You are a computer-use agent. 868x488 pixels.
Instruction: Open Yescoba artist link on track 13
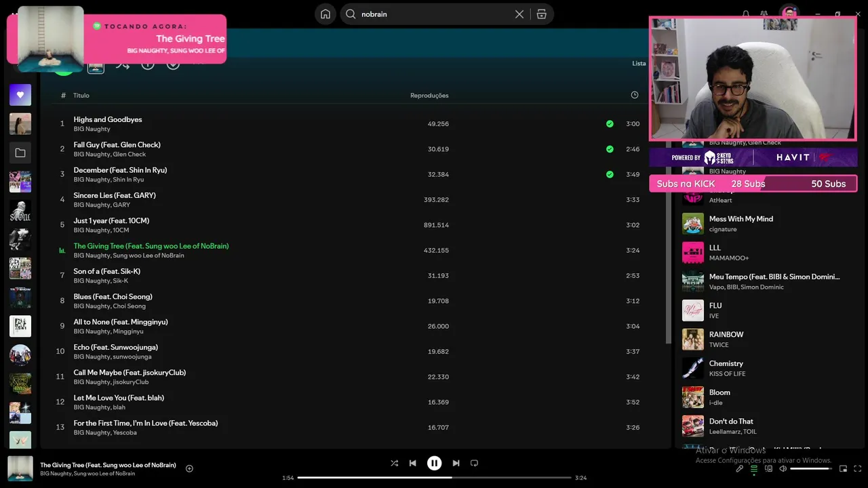point(125,432)
